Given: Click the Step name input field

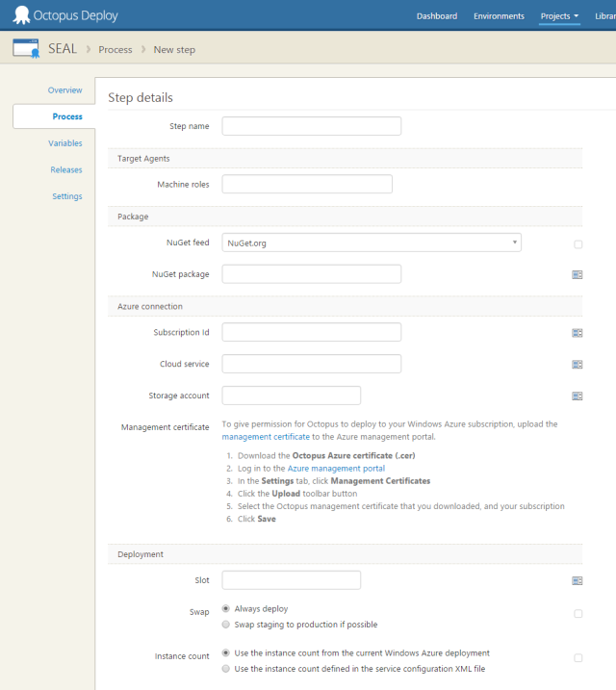Looking at the screenshot, I should (311, 126).
